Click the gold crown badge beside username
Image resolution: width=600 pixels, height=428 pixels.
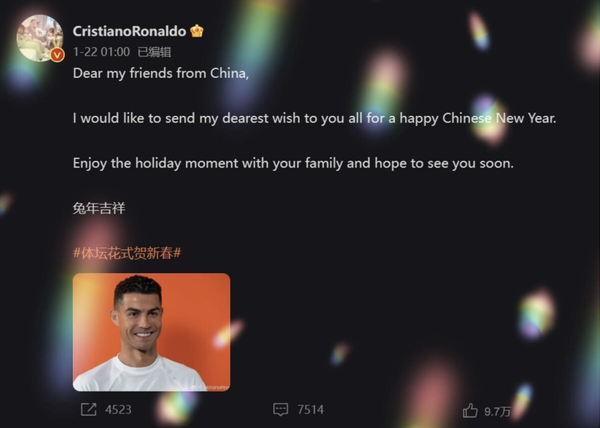tap(197, 31)
